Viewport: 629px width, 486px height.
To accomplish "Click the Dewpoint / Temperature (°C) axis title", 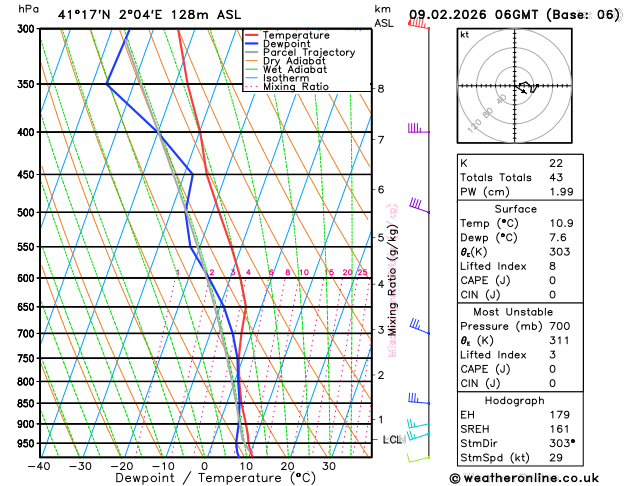I will click(215, 478).
